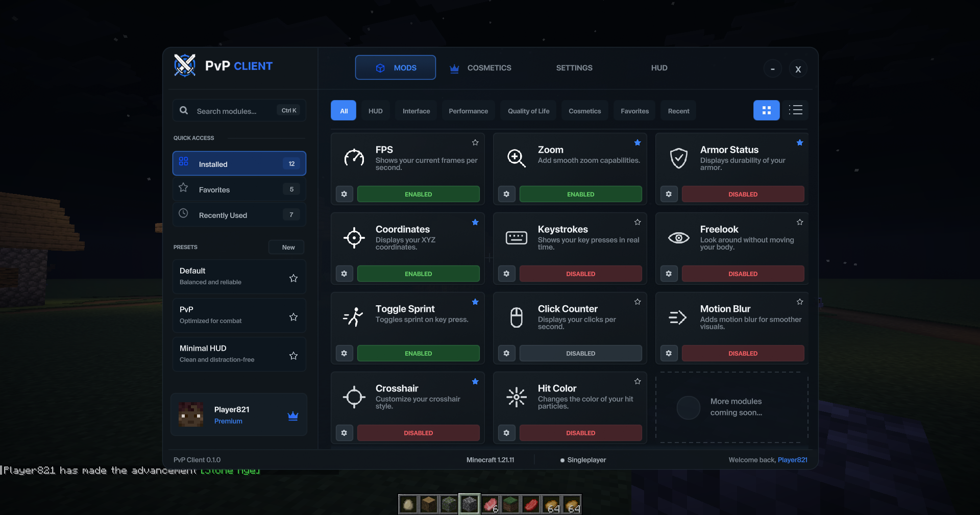Filter modules by All category
The height and width of the screenshot is (515, 980).
tap(344, 111)
